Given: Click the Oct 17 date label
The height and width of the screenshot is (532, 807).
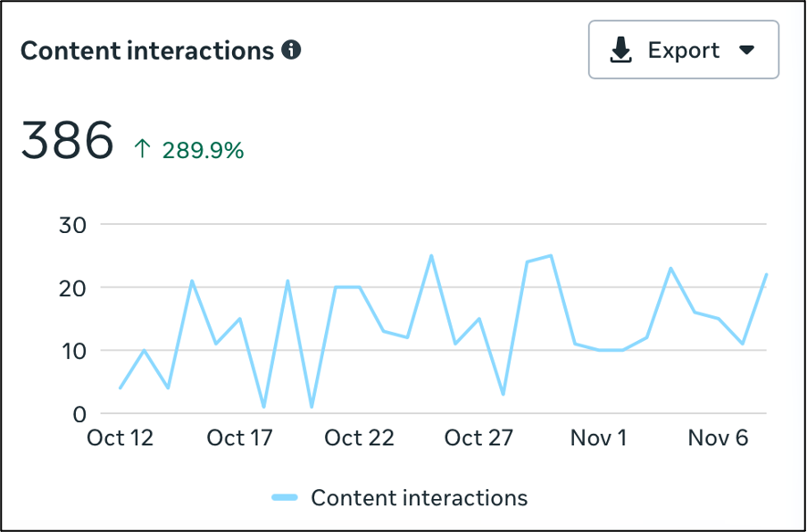Looking at the screenshot, I should [238, 438].
